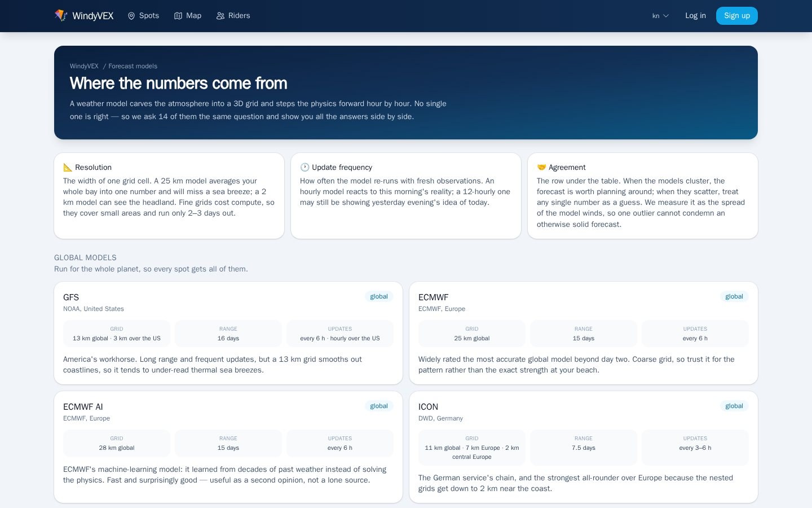Click the WindyVEX kite logo icon
The image size is (812, 508).
pos(61,16)
